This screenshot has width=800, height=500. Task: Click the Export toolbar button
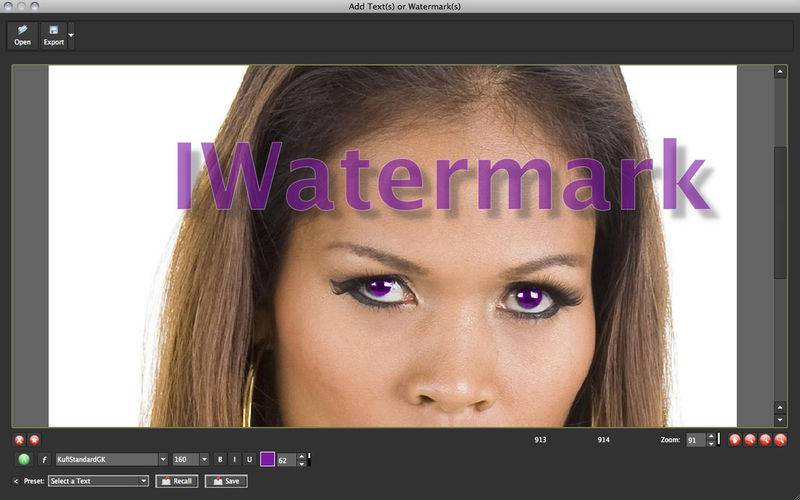[x=54, y=35]
